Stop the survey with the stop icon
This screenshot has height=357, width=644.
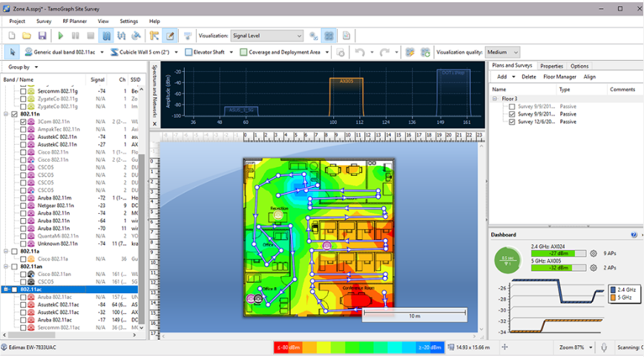pyautogui.click(x=91, y=36)
